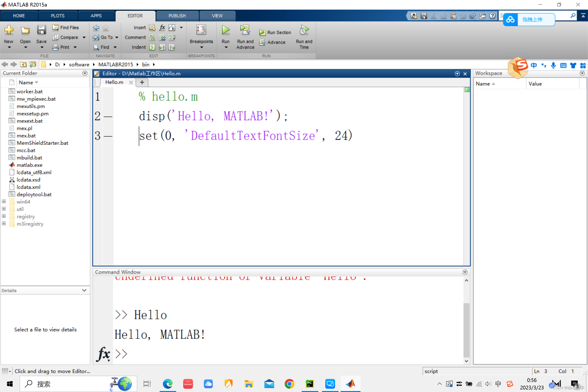Click the Find Files button

[65, 27]
